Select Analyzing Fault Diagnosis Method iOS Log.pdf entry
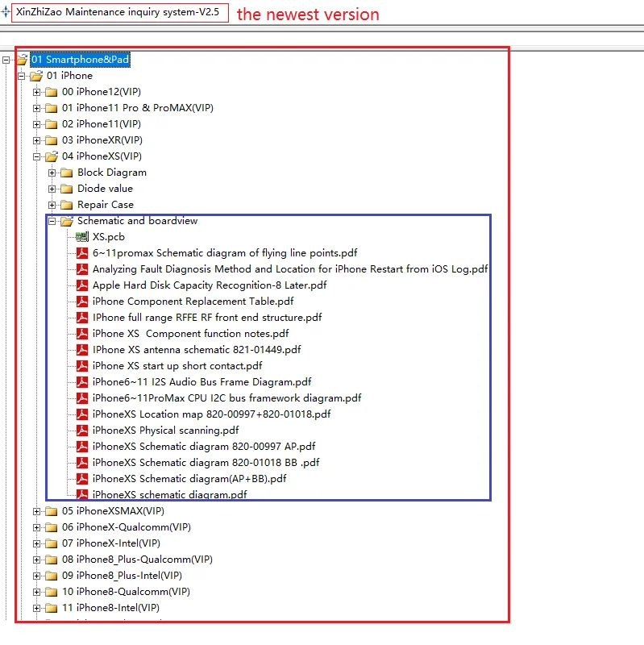Screen dimensions: 644x645 coord(290,269)
